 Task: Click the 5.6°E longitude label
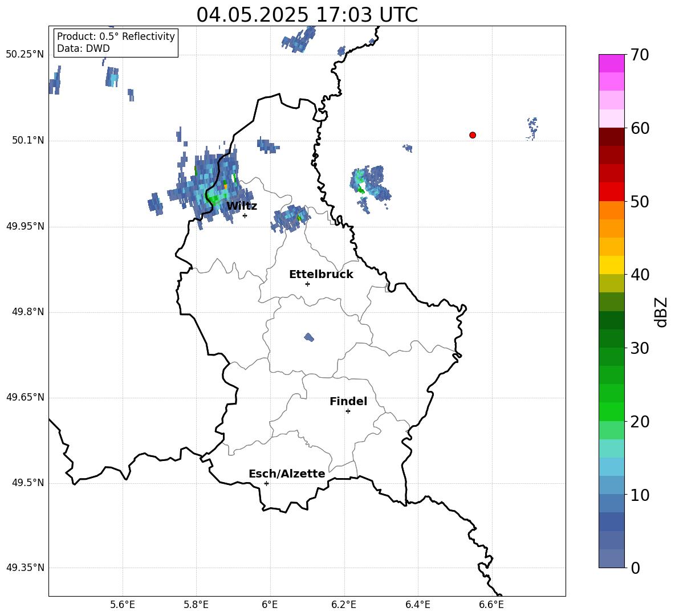pyautogui.click(x=123, y=605)
